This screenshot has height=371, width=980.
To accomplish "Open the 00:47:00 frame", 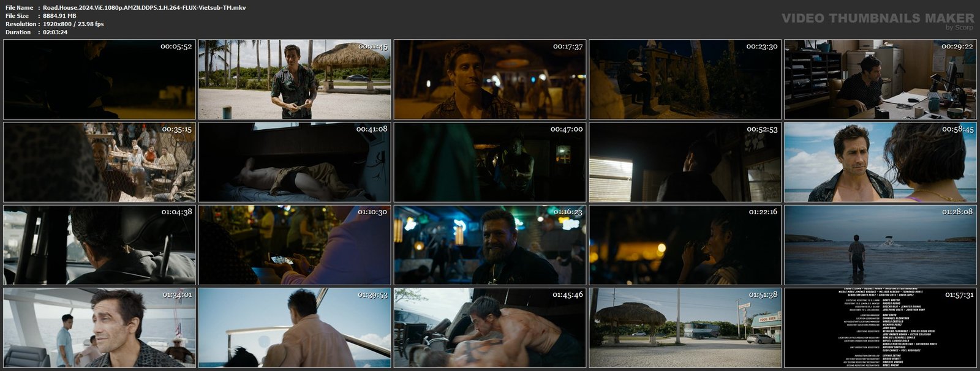I will coord(490,162).
